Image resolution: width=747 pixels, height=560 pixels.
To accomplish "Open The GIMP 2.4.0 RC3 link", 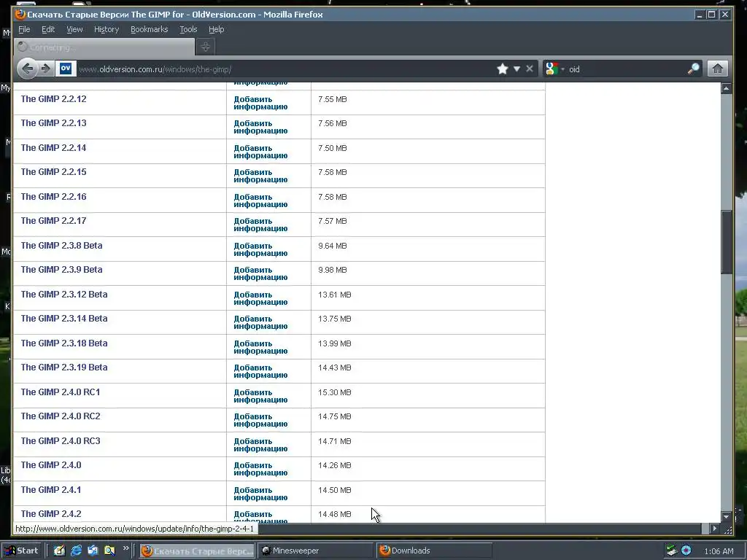I will [61, 441].
